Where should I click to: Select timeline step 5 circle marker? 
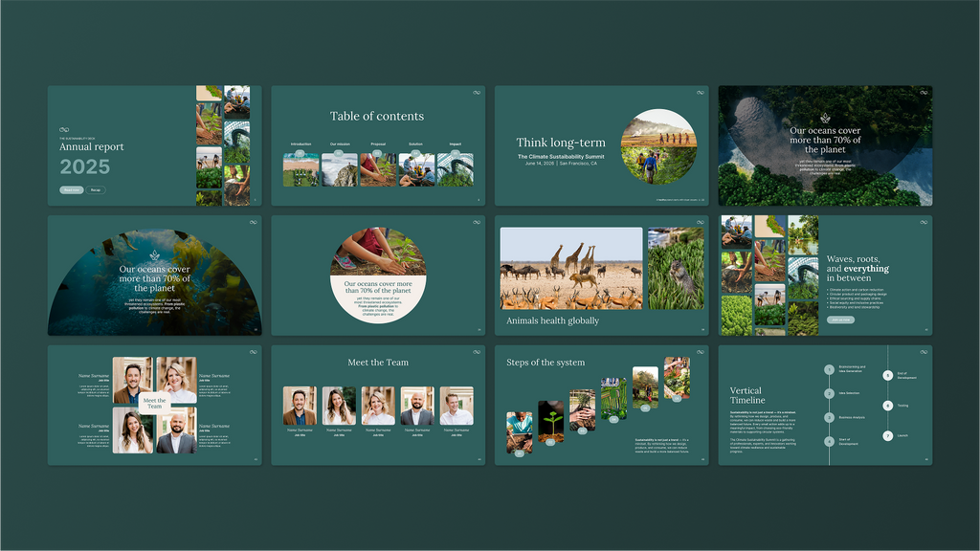click(887, 376)
